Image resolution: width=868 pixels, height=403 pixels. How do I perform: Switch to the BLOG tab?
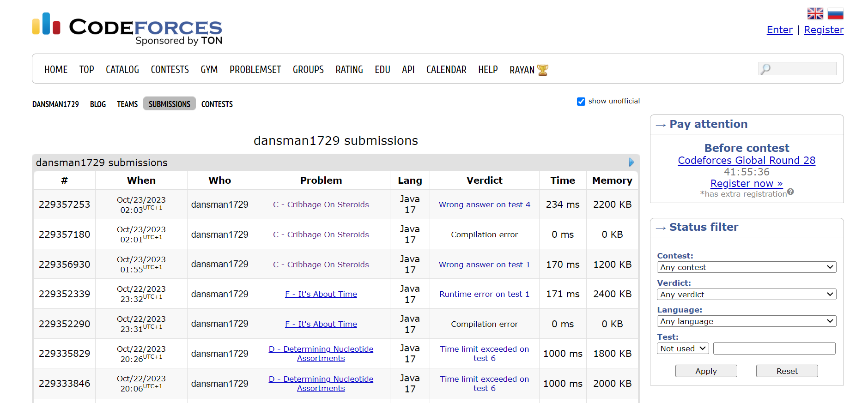click(x=98, y=104)
